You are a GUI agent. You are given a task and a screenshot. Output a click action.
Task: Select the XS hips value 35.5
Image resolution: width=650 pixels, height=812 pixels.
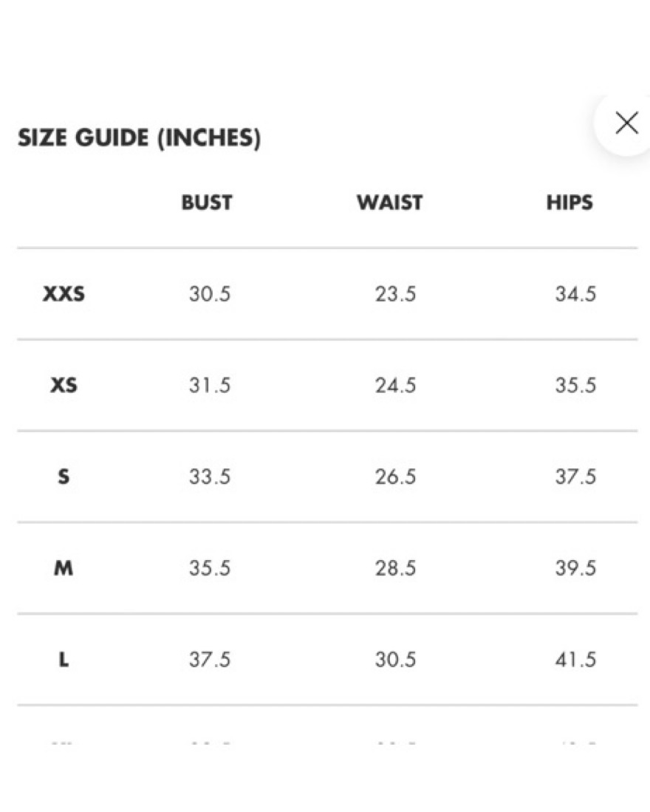(575, 385)
